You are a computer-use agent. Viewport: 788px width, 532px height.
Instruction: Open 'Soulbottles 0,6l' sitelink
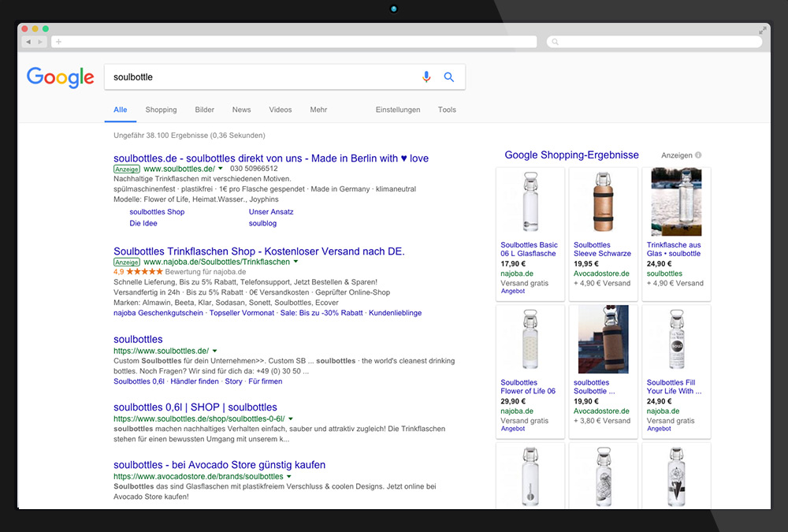[x=139, y=381]
